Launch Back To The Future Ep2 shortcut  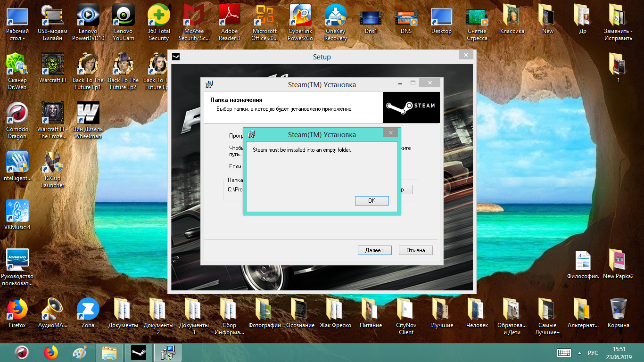[x=124, y=71]
